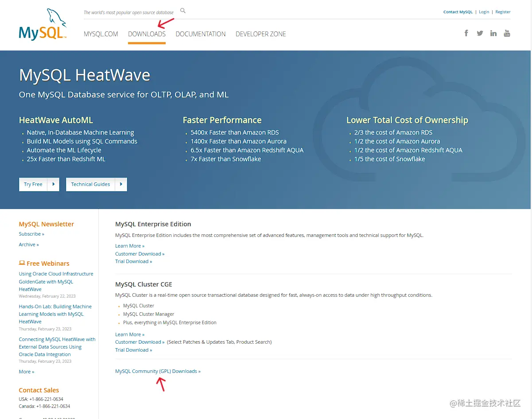Viewport: 532px width, 419px height.
Task: Click the MySQL Newsletter heading
Action: [x=47, y=224]
